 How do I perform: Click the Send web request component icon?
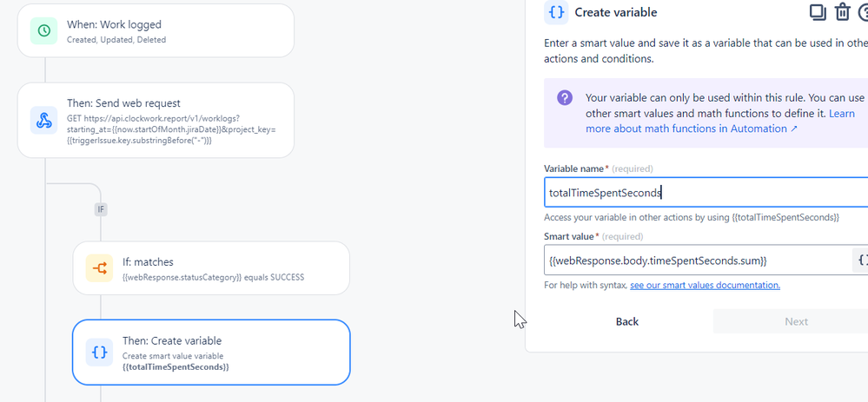point(43,120)
